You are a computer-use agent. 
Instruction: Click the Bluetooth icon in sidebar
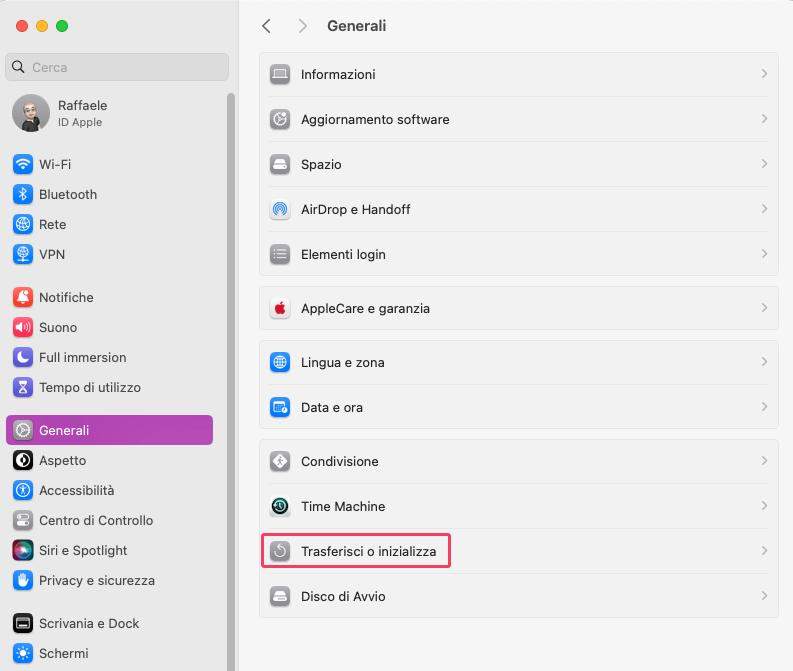[x=23, y=194]
